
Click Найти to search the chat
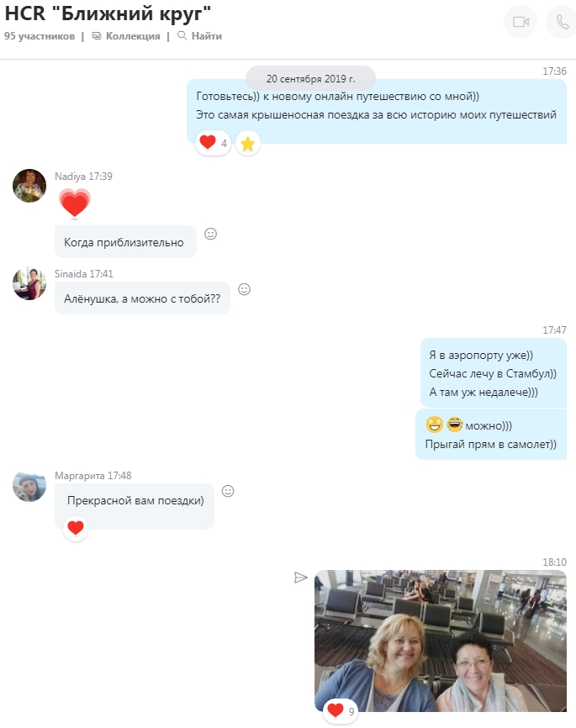coord(200,36)
